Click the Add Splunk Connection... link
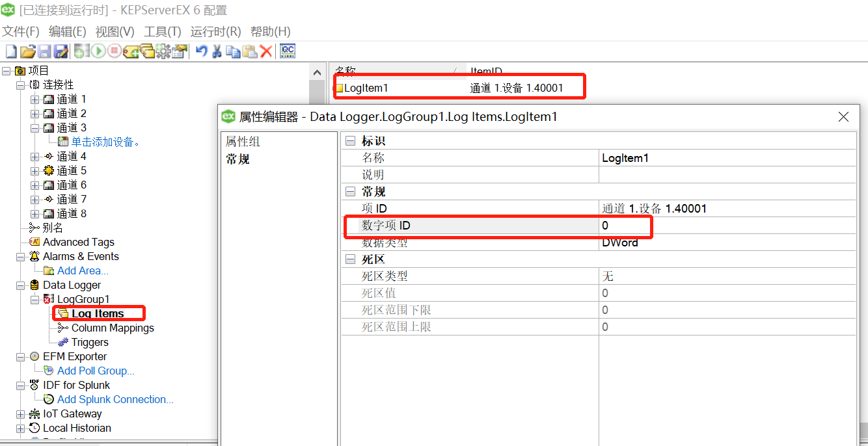 point(115,399)
